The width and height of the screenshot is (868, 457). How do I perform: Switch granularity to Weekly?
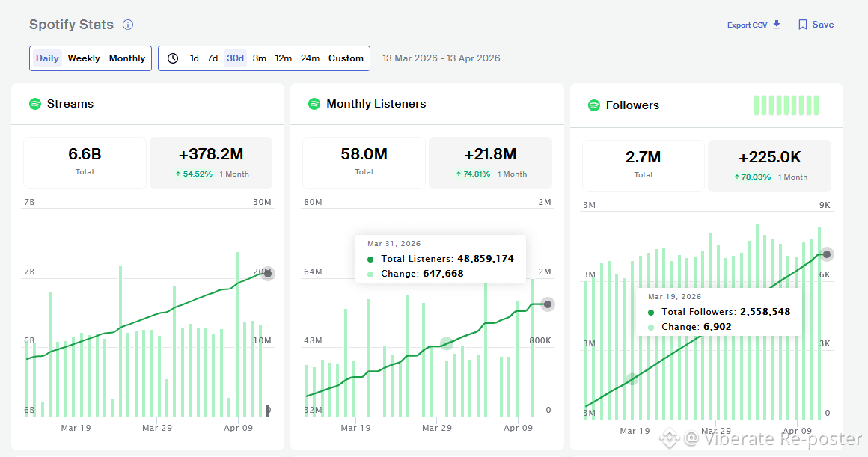click(x=84, y=58)
